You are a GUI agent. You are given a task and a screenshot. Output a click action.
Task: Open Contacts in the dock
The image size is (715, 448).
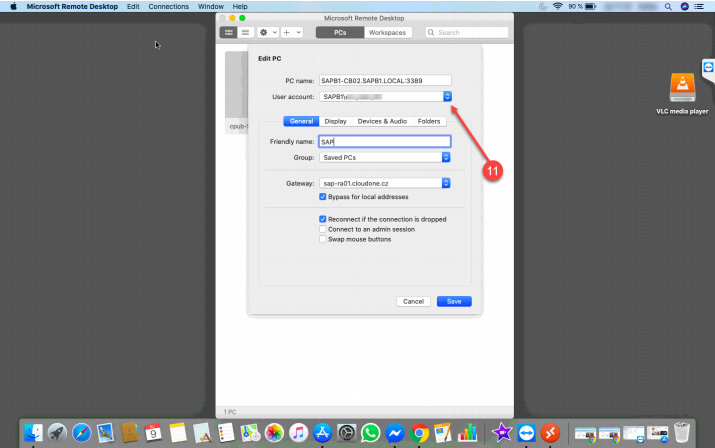(130, 432)
